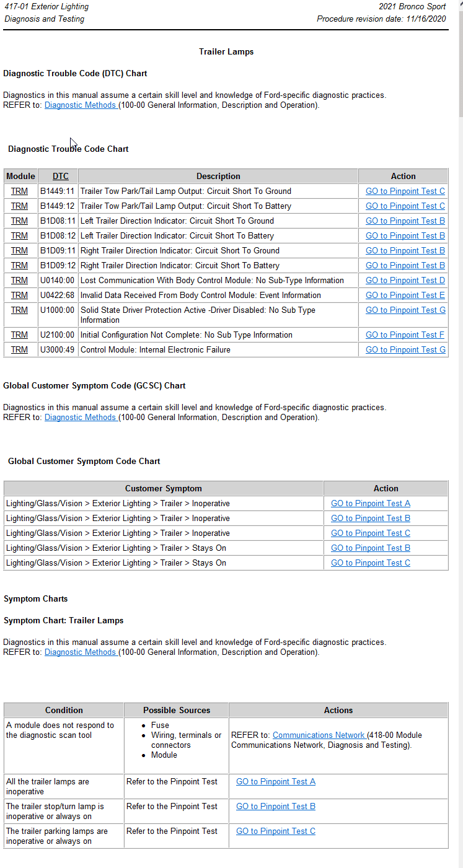Click TRM module link in B1449:11 row
The image size is (463, 868).
coord(19,191)
